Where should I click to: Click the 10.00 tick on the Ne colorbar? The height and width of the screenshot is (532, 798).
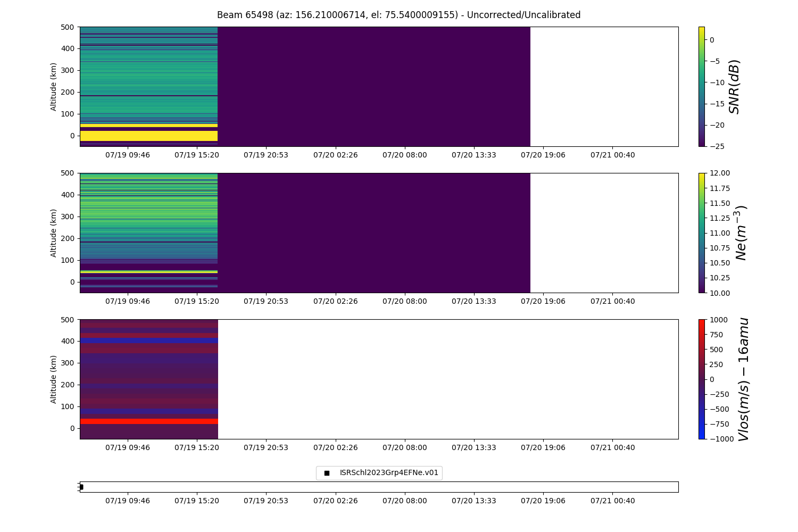click(719, 293)
